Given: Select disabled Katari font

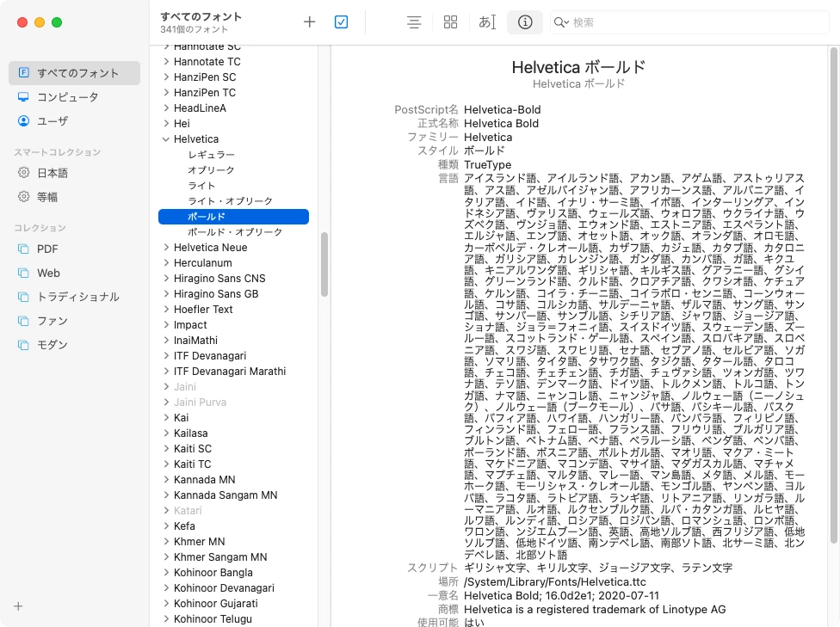Looking at the screenshot, I should point(233,511).
